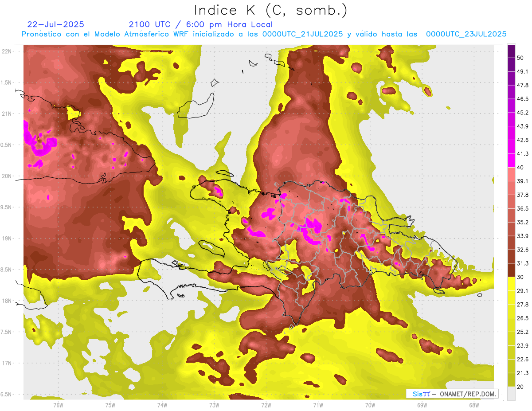Viewport: 532px width, 411px height.
Task: Select the date "22-Jul-2025"
Action: (x=55, y=24)
